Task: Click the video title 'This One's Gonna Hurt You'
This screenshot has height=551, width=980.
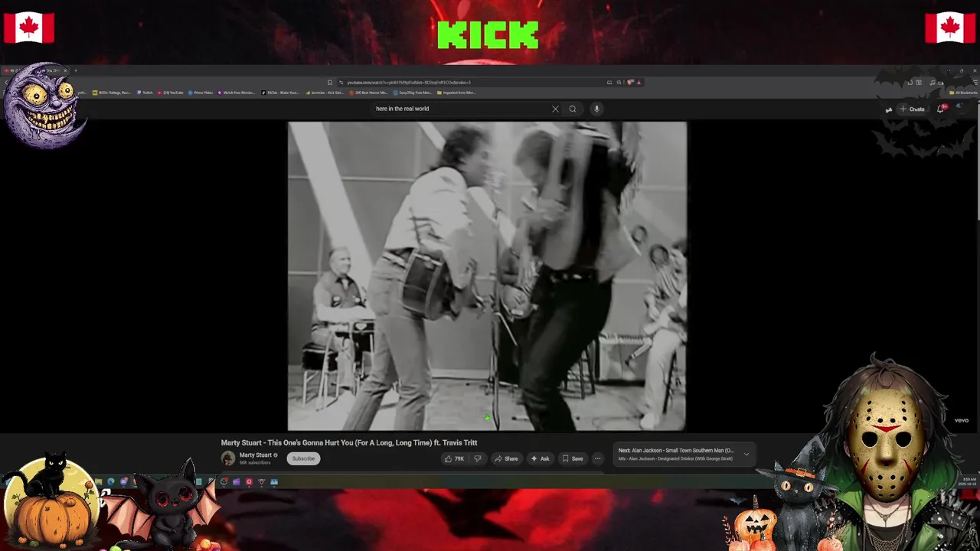Action: coord(349,442)
